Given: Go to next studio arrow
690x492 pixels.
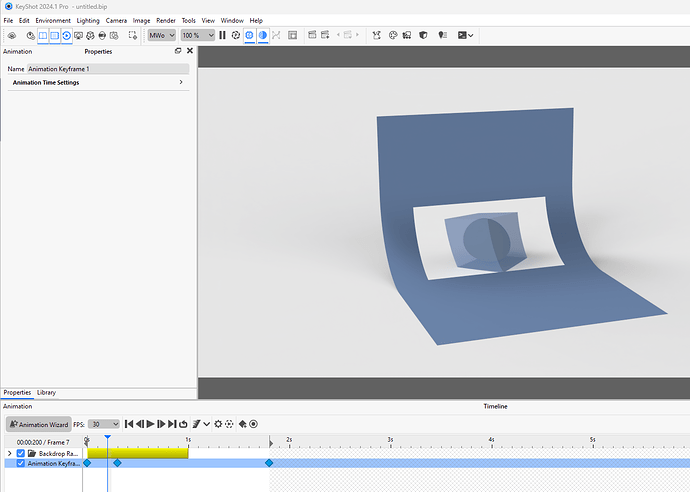Looking at the screenshot, I should pyautogui.click(x=357, y=35).
